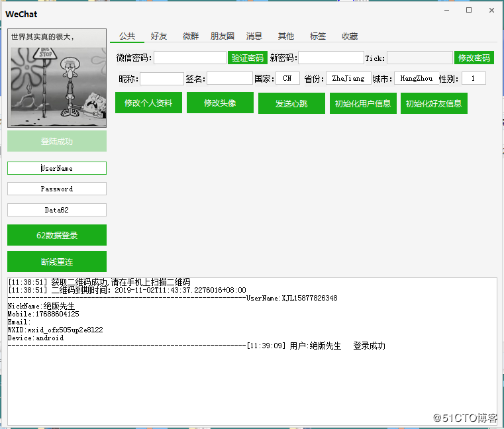Click the 修改个人资料 button
Screen dimensions: 504x429
[x=148, y=103]
